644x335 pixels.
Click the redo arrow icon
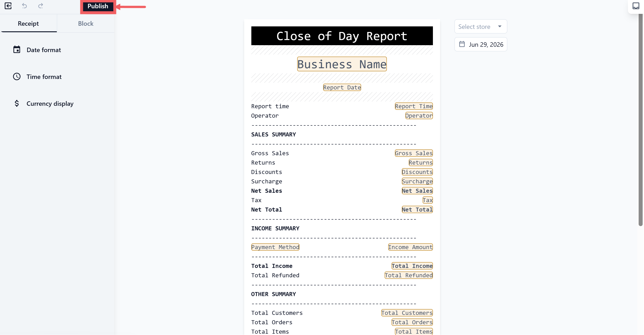(40, 6)
